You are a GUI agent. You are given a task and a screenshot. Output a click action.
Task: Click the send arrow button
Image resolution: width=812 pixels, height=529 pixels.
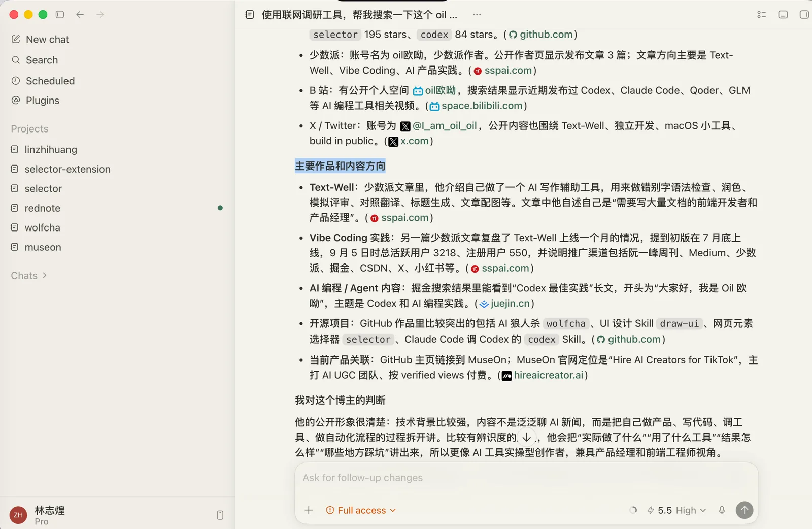click(x=745, y=510)
